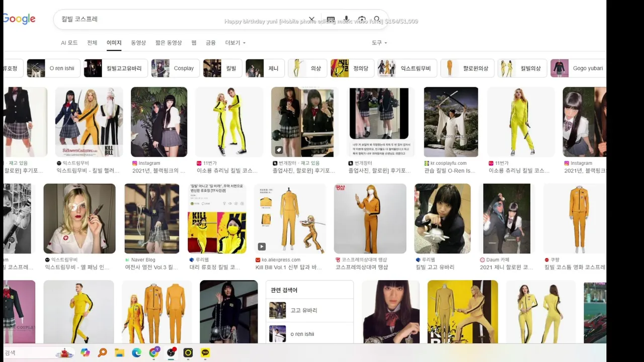
Task: Filter by Cosplay chip
Action: click(x=175, y=68)
